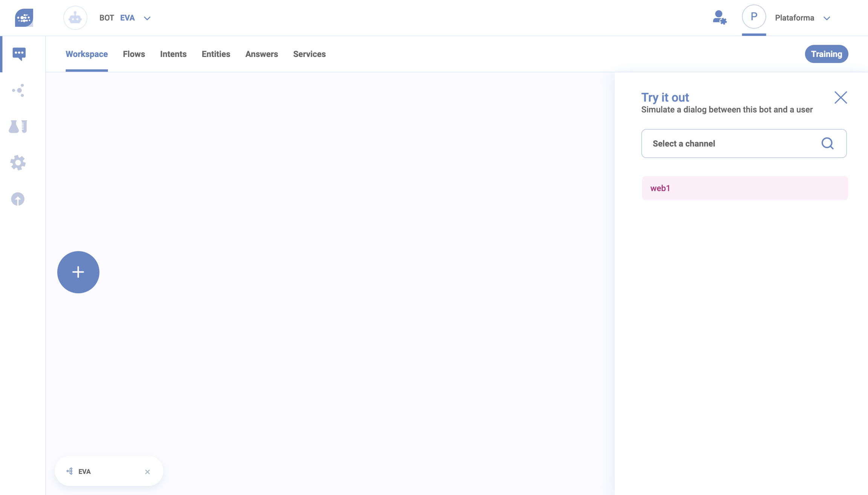Open the user admin settings icon

[719, 18]
